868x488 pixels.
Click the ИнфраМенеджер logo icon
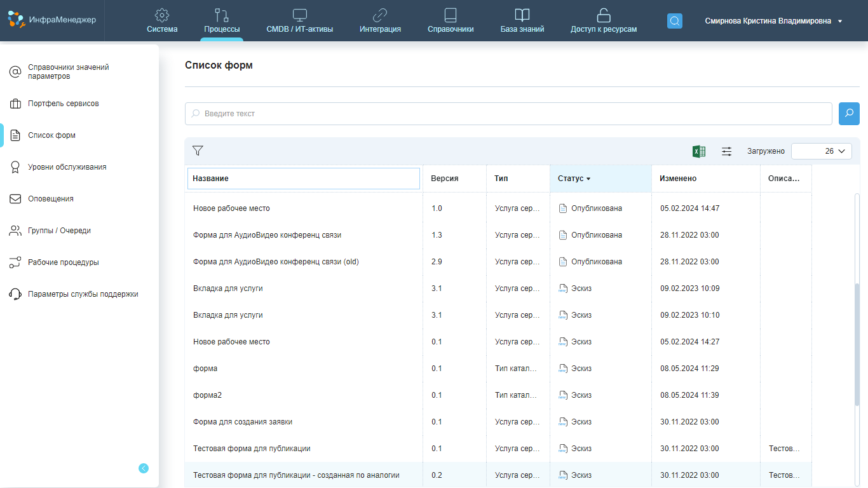(16, 20)
